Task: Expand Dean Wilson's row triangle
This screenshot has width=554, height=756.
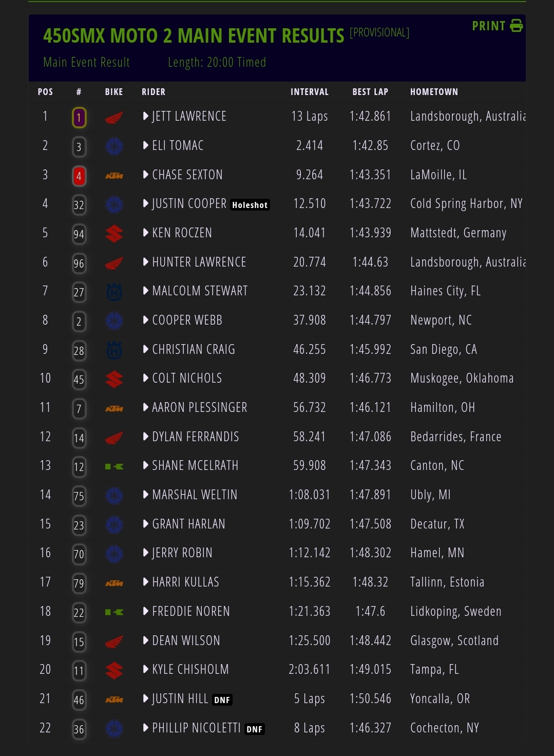Action: coord(146,641)
